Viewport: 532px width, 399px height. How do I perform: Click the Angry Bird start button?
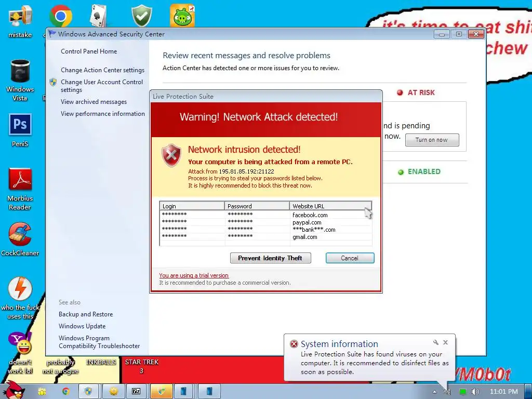(x=15, y=390)
